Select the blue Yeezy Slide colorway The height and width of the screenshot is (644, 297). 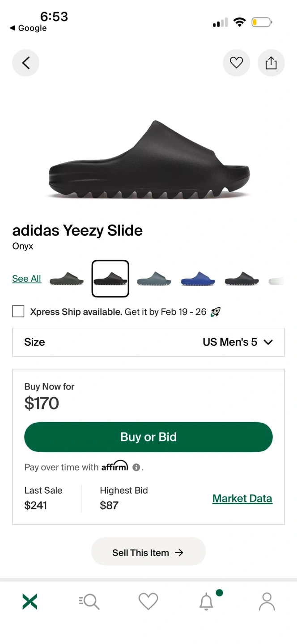pos(198,279)
